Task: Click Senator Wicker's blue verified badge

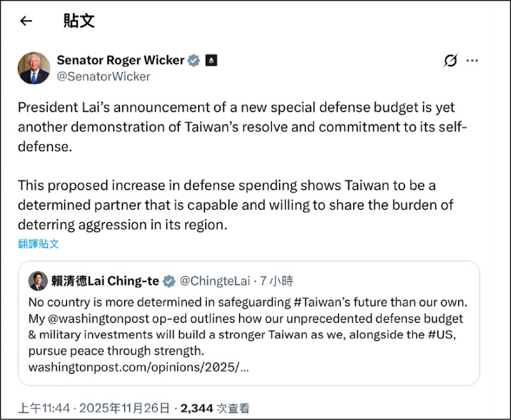Action: point(193,60)
